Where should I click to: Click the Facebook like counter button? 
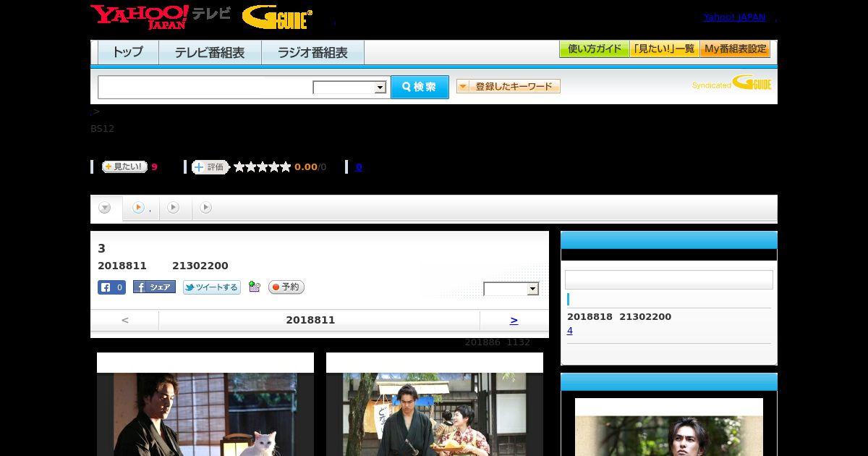tap(112, 287)
